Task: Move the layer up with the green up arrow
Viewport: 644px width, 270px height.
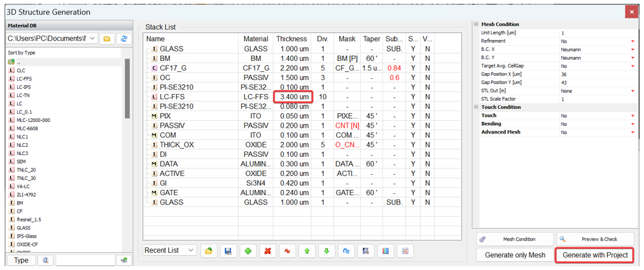Action: click(x=307, y=251)
